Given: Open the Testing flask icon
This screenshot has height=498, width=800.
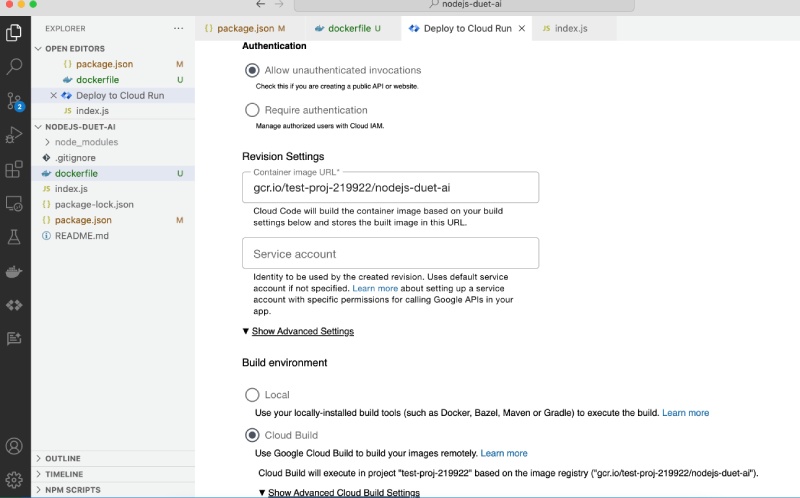Looking at the screenshot, I should [14, 237].
